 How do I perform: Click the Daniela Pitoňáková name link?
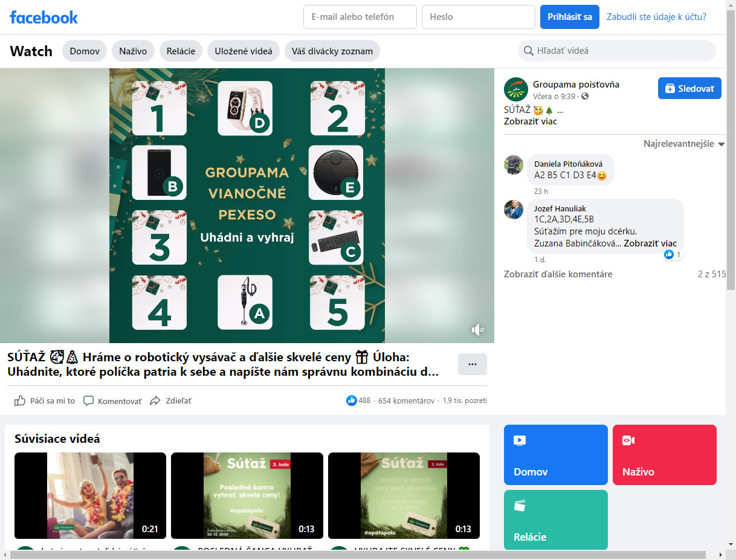coord(568,164)
